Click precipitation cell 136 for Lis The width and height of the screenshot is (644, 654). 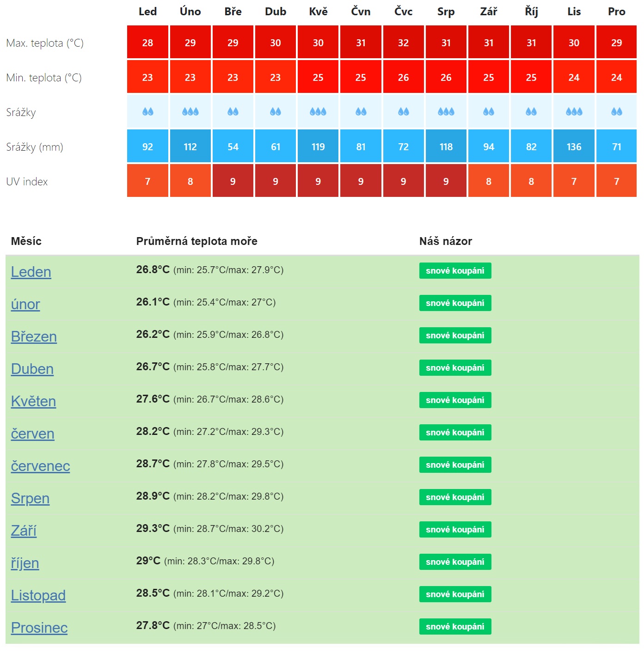tap(574, 147)
